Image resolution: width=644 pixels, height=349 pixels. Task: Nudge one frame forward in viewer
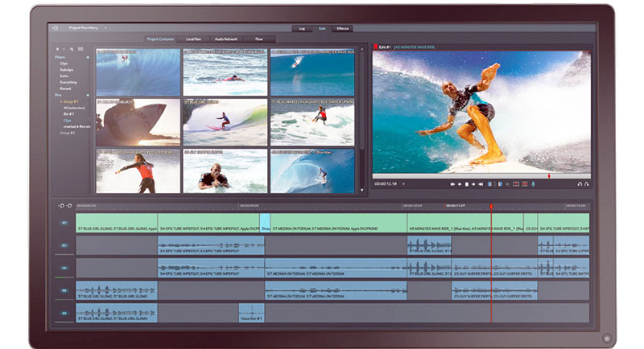tap(473, 184)
